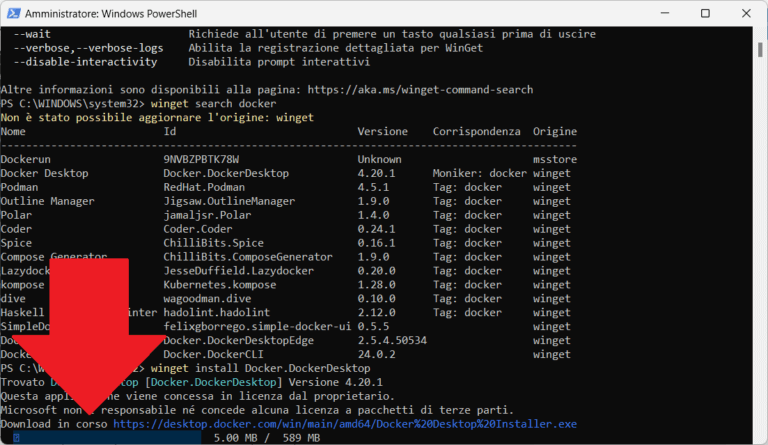Click the 'Polar' name cell
The image size is (768, 445).
(x=16, y=215)
